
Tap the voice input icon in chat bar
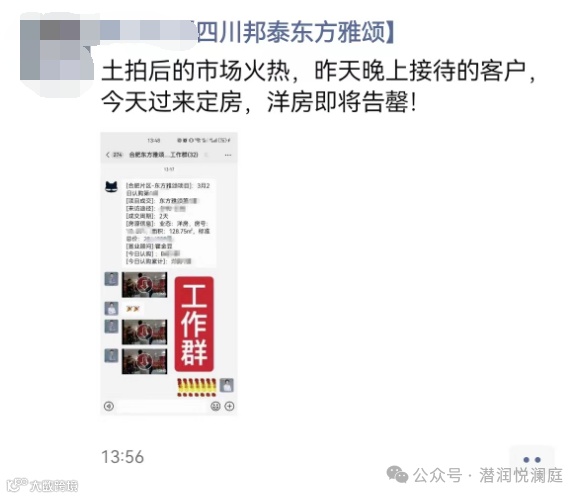109,406
